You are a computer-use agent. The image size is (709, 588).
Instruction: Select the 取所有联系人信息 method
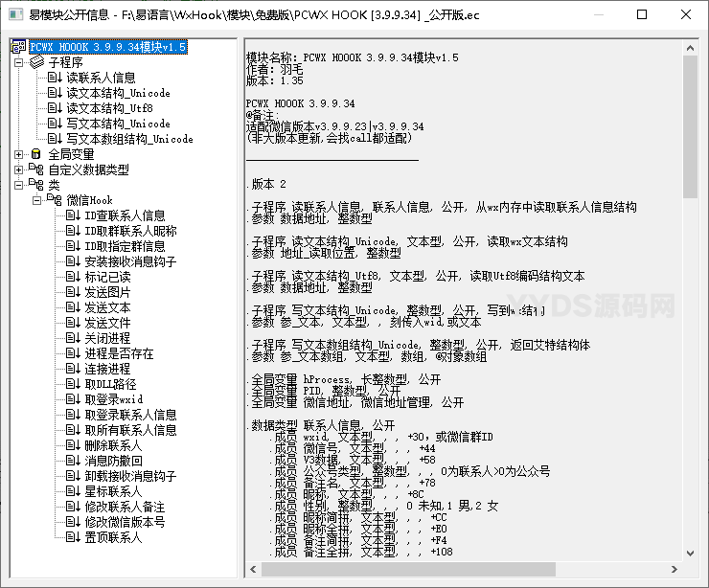click(130, 430)
